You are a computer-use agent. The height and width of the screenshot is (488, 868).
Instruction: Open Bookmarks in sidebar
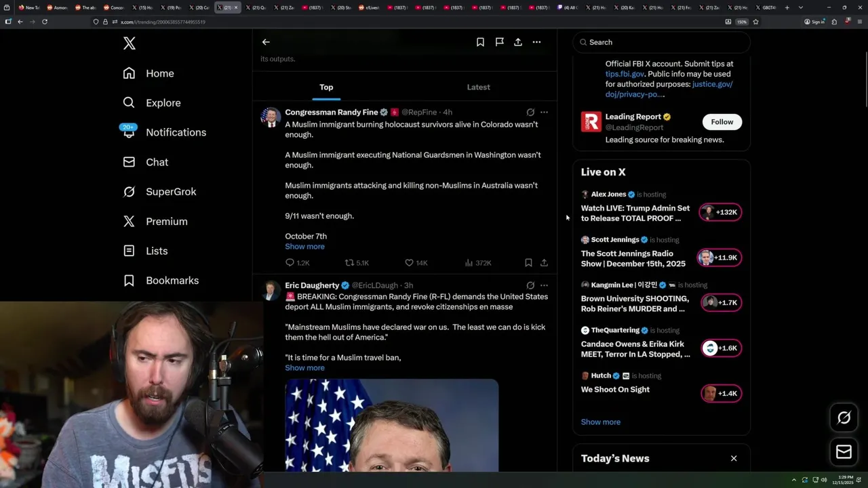[161, 281]
